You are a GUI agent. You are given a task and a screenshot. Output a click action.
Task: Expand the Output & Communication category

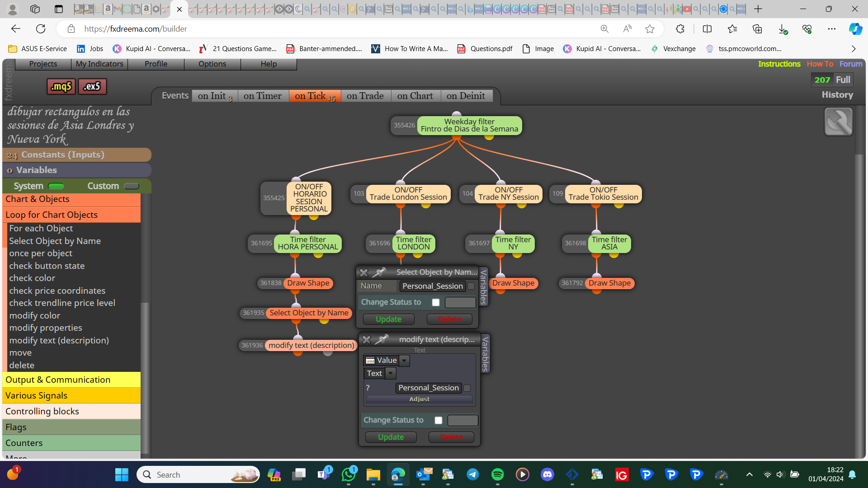tap(71, 380)
